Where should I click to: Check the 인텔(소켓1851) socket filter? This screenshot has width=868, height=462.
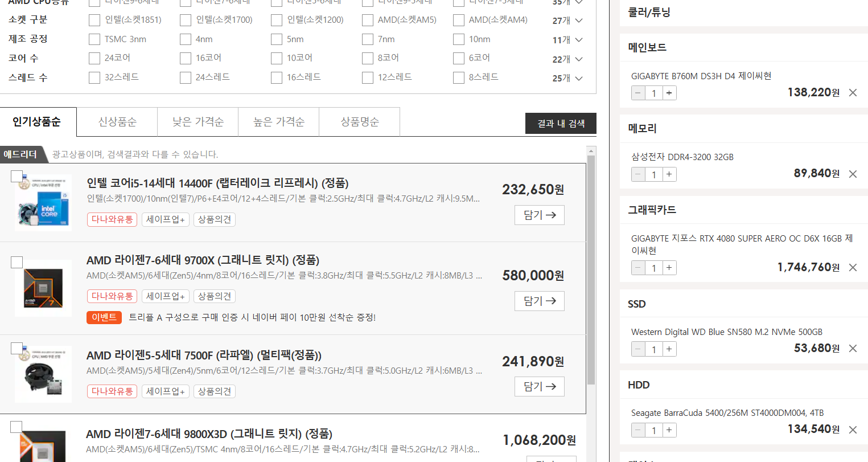click(94, 21)
